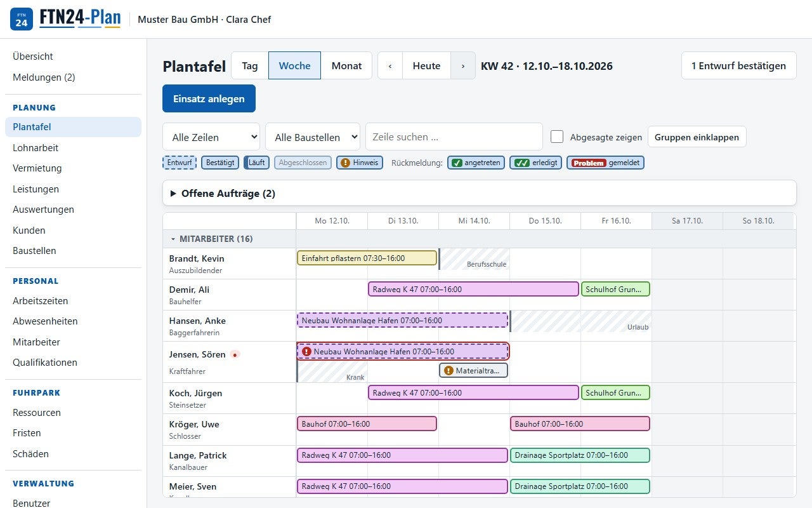812x508 pixels.
Task: Select the Woche view tab
Action: [x=295, y=65]
